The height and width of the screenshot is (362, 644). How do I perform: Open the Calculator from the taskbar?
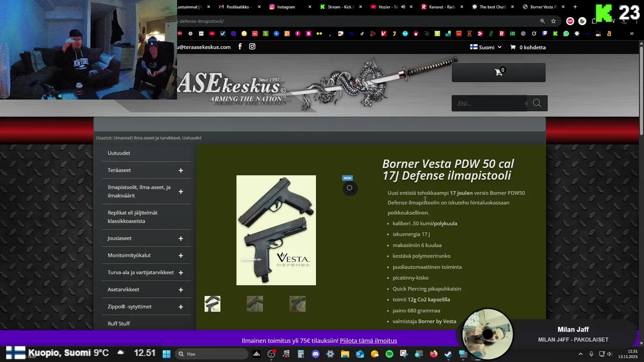301,354
